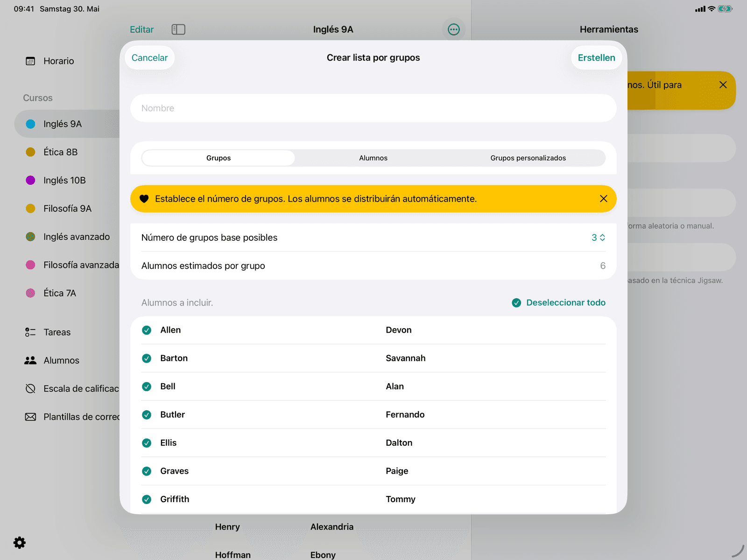Toggle the sidebar panel icon
The width and height of the screenshot is (747, 560).
178,29
